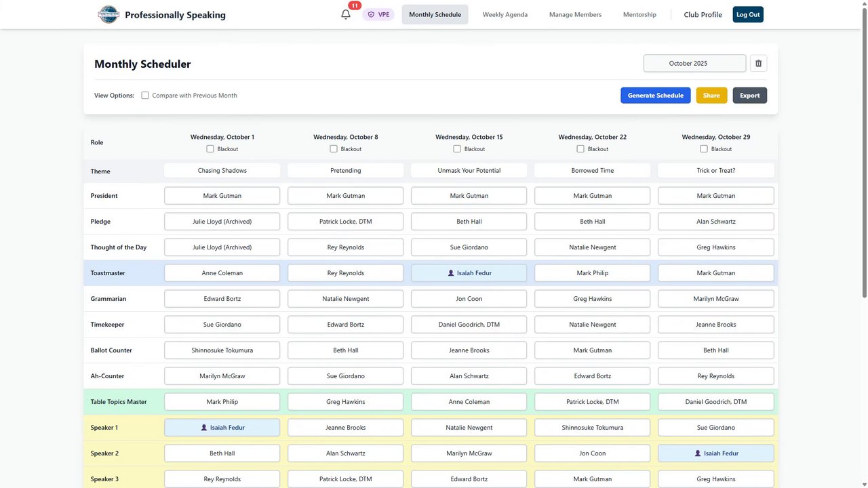868x488 pixels.
Task: Edit the Unmask Your Potential theme field
Action: tap(469, 171)
